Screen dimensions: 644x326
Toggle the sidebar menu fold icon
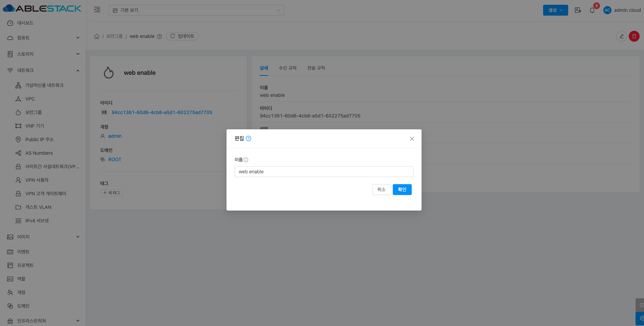(97, 10)
